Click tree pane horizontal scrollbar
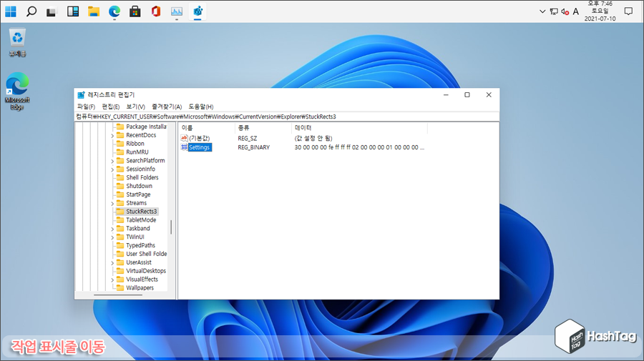The height and width of the screenshot is (361, 644). (118, 295)
